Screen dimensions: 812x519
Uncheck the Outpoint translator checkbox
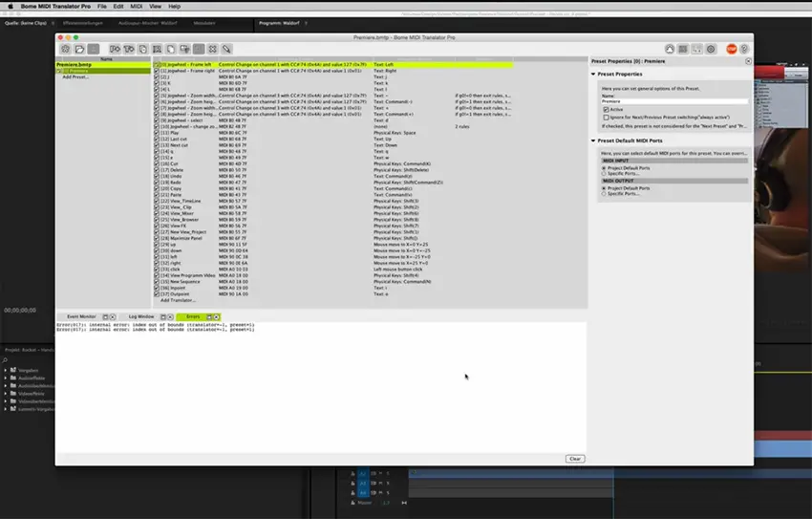(157, 294)
